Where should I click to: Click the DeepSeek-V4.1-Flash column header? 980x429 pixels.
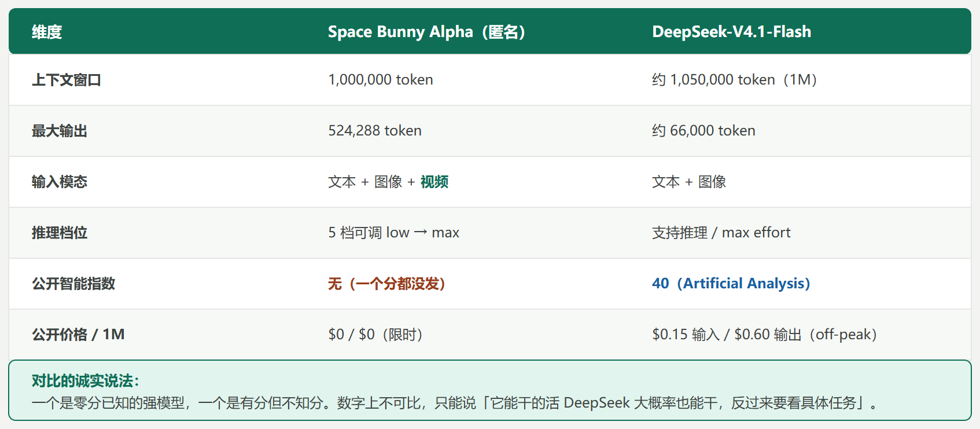731,32
